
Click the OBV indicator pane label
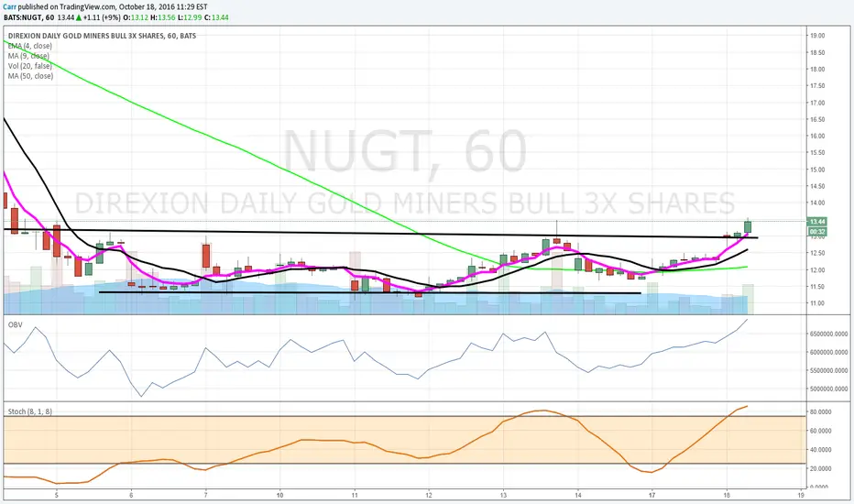tap(16, 324)
